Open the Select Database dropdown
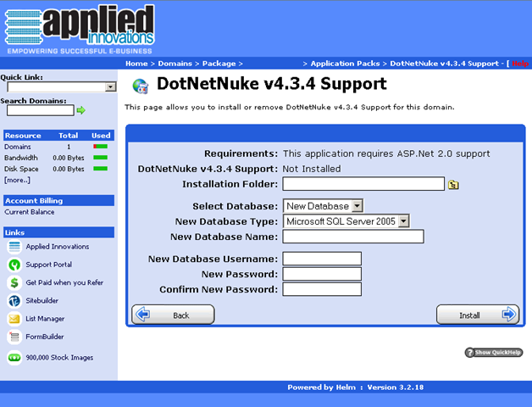Image resolution: width=532 pixels, height=407 pixels. [x=357, y=206]
